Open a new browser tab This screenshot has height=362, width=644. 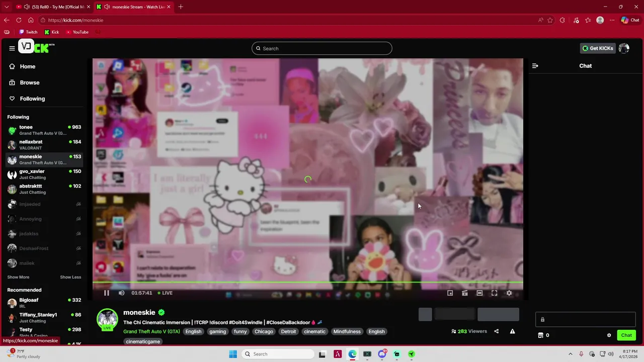point(181,7)
